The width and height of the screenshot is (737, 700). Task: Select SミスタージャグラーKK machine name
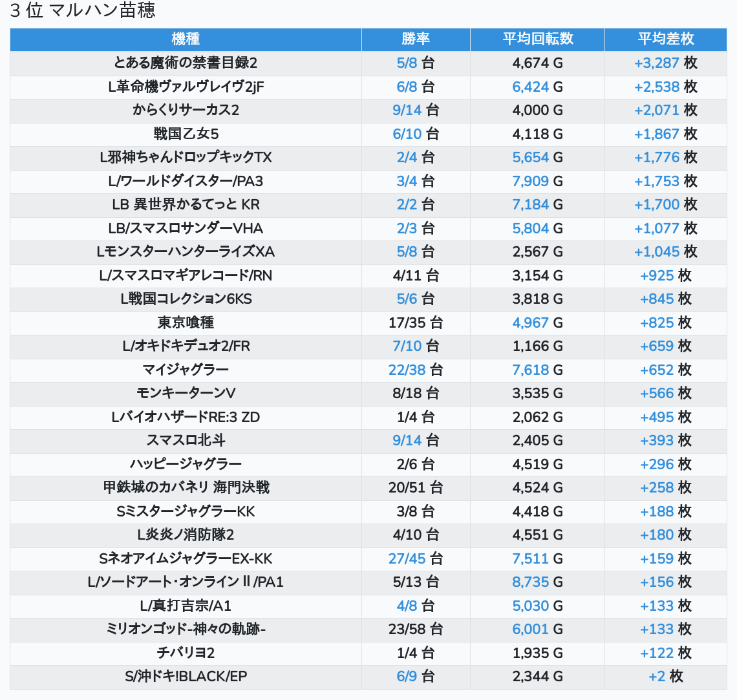click(186, 512)
